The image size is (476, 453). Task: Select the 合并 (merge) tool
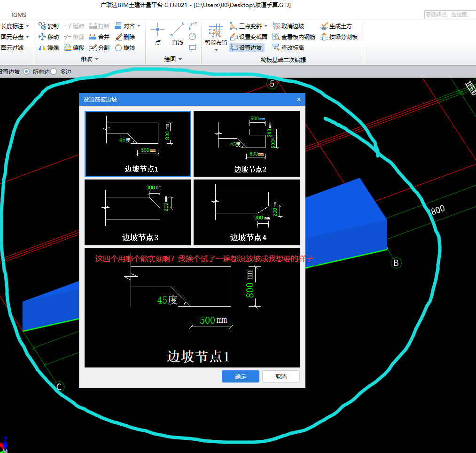pos(99,37)
